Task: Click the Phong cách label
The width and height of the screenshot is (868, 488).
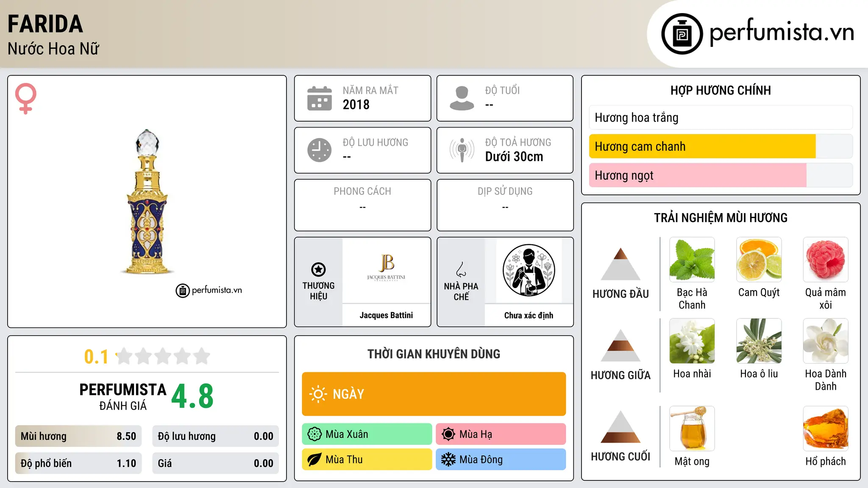Action: pos(362,191)
